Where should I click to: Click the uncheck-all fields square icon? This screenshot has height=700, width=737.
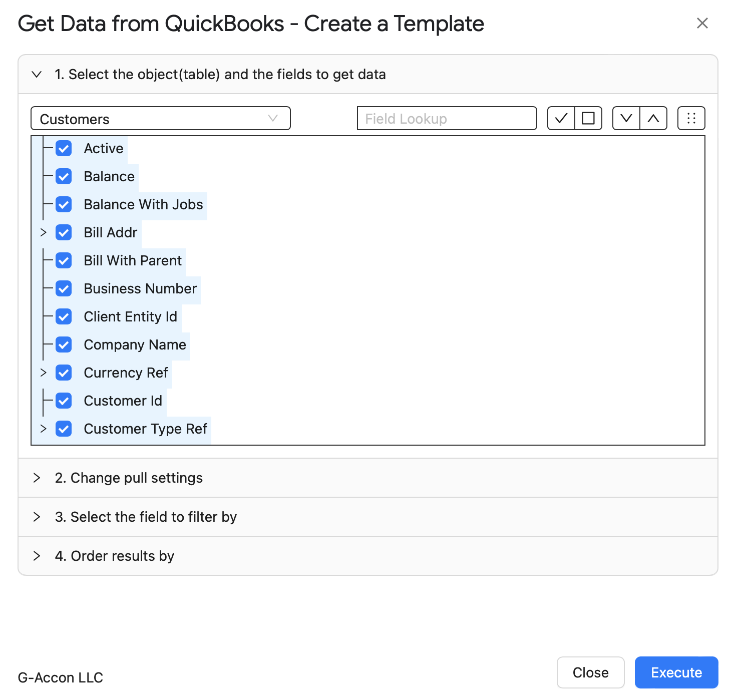click(x=588, y=118)
